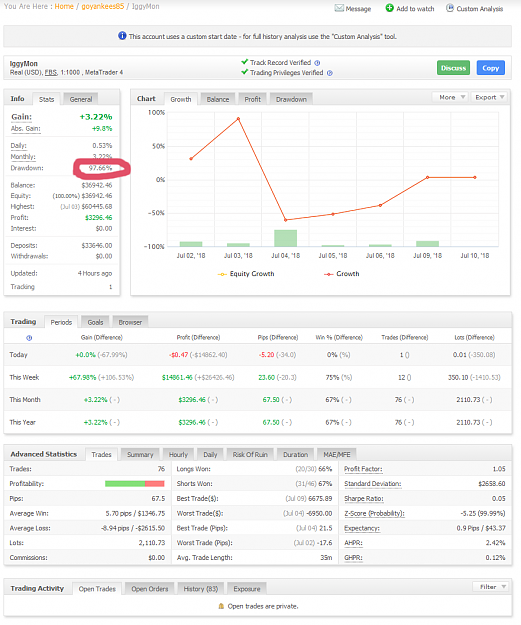Image resolution: width=521 pixels, height=625 pixels.
Task: Select the Daily tab in Advanced Statistics
Action: click(x=210, y=454)
